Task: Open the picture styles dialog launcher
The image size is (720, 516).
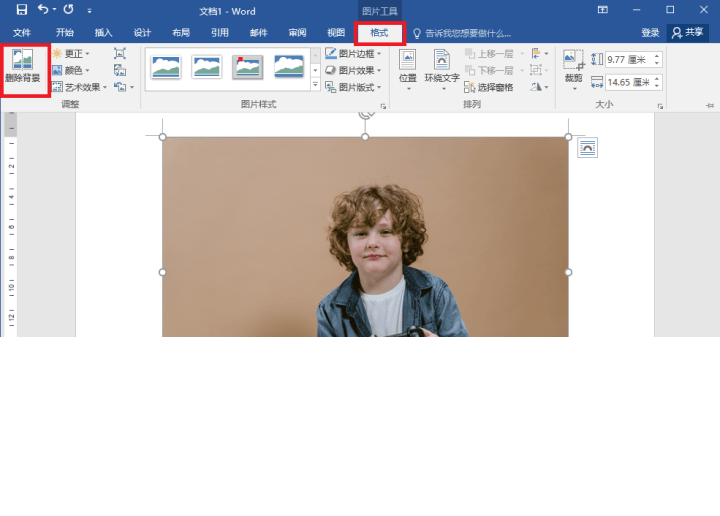Action: coord(383,106)
